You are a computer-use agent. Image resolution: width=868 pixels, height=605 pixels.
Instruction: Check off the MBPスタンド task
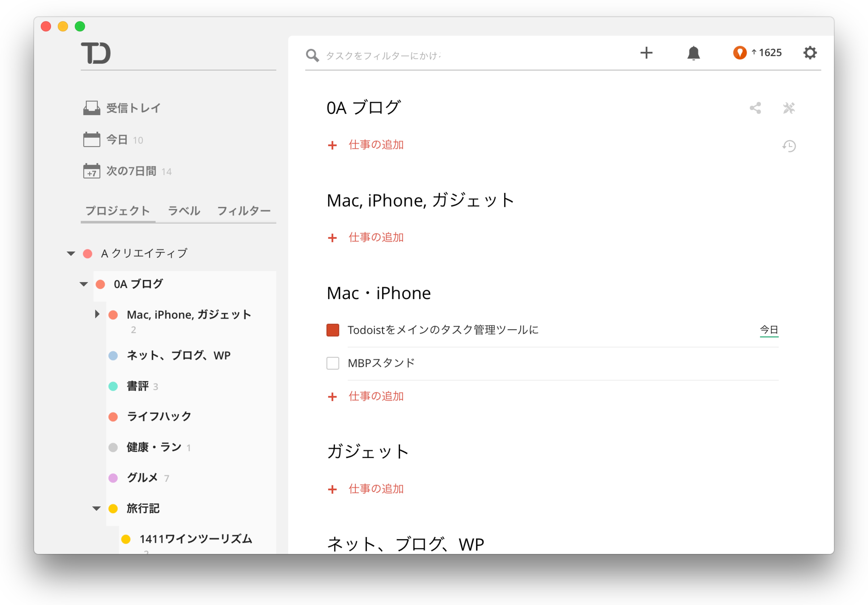click(x=333, y=363)
